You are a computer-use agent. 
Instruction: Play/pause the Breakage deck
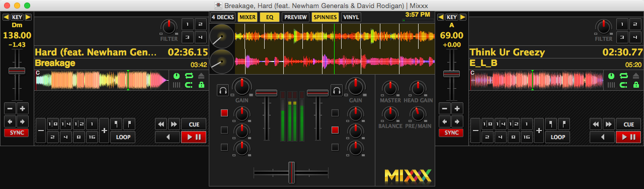coord(194,137)
